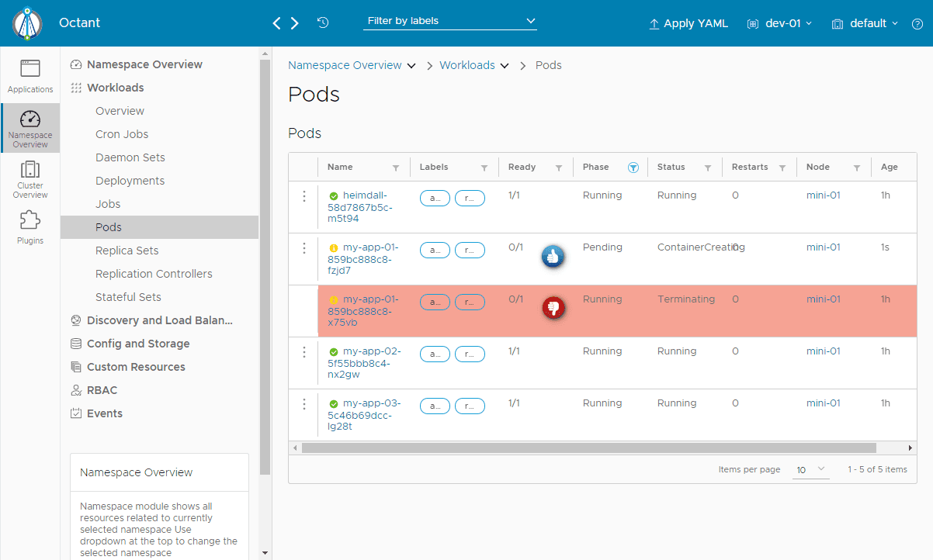Open Cluster Overview in sidebar

(x=30, y=179)
